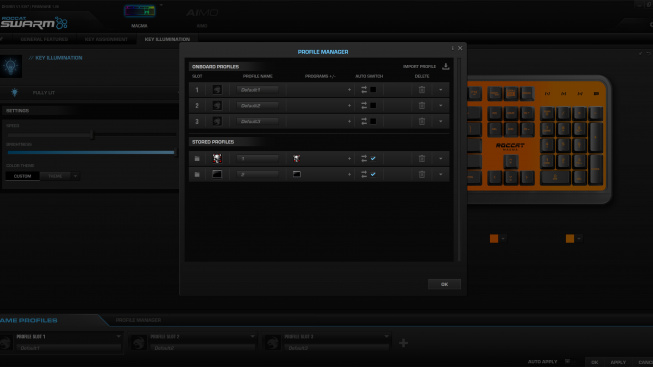Select the Game Profiles tab
Screen dimensions: 653x367
28,320
